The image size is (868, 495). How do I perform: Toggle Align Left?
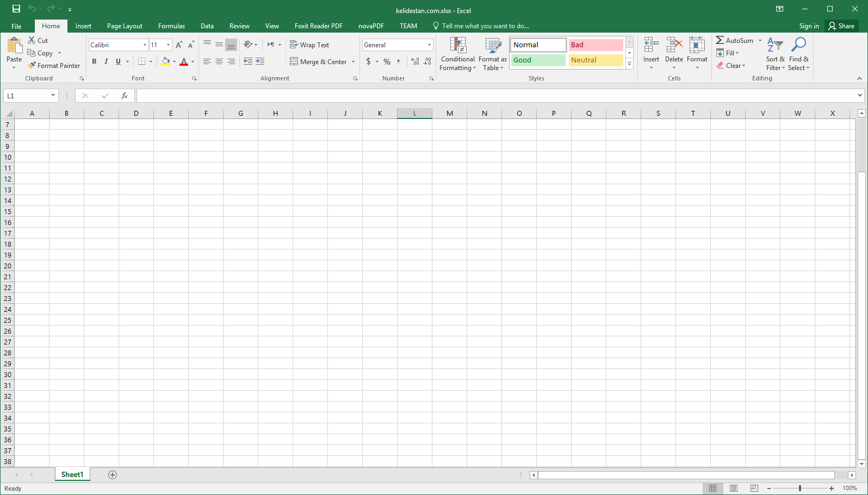(x=207, y=61)
